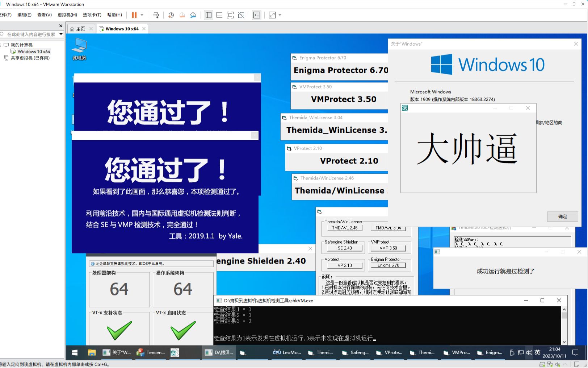Click the chkVM.exe console scroll up arrow
The width and height of the screenshot is (588, 368).
tap(564, 309)
